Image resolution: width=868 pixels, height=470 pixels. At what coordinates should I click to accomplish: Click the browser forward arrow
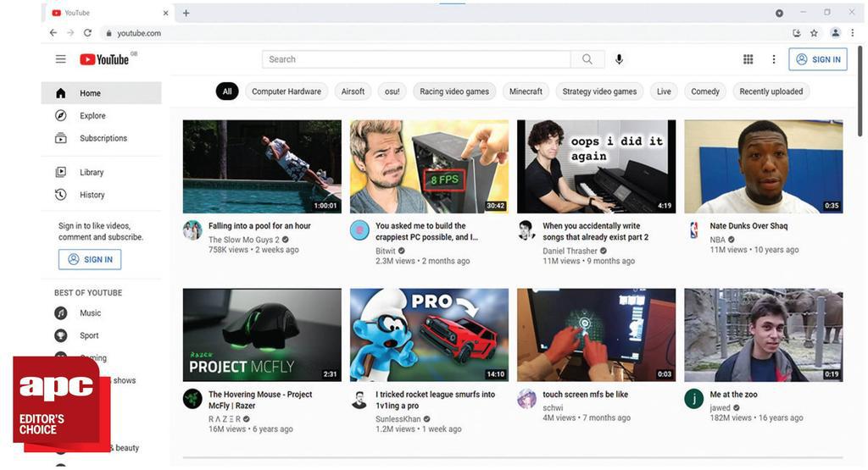pyautogui.click(x=70, y=33)
